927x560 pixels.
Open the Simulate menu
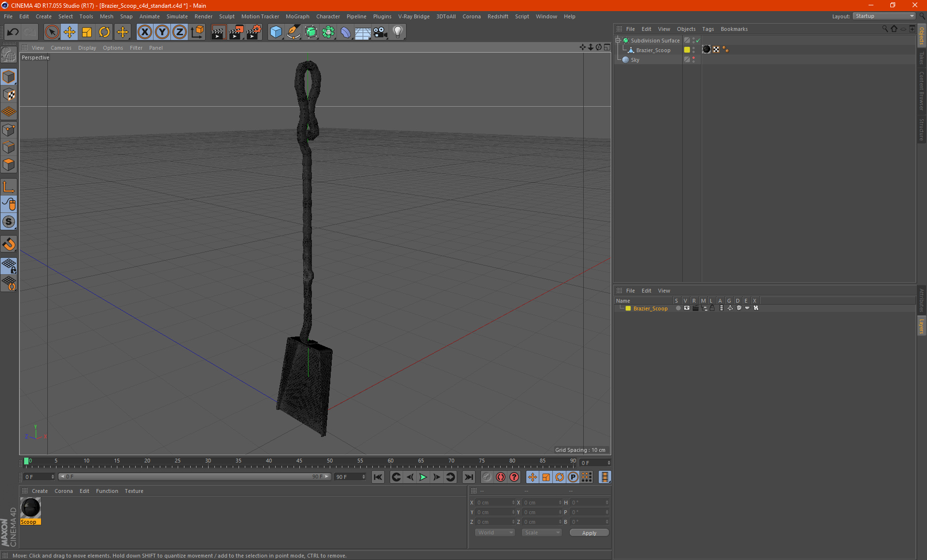pyautogui.click(x=177, y=16)
